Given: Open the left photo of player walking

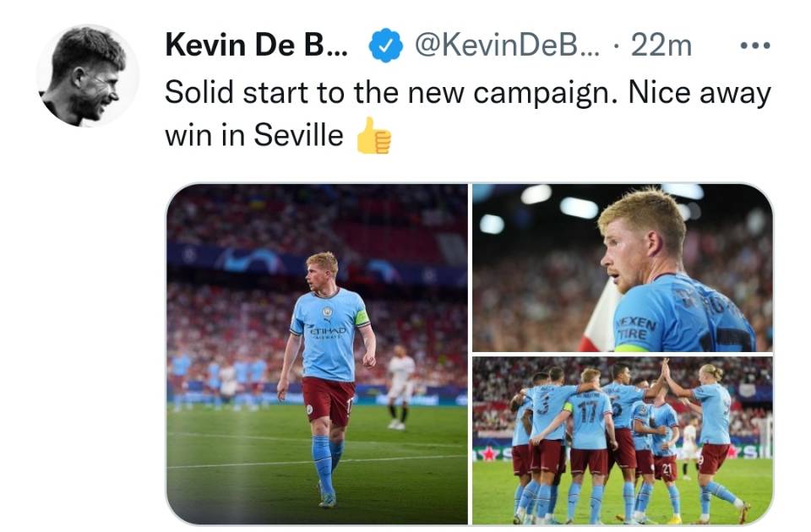Looking at the screenshot, I should point(317,354).
